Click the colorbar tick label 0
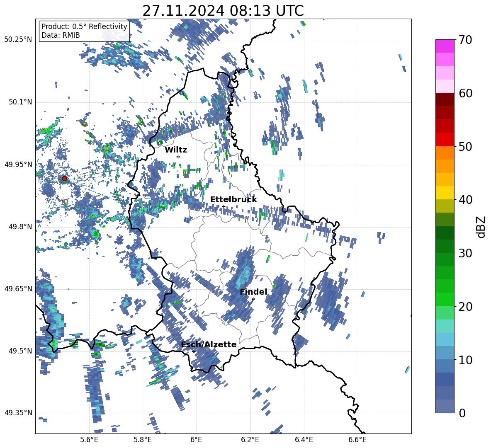 click(462, 413)
